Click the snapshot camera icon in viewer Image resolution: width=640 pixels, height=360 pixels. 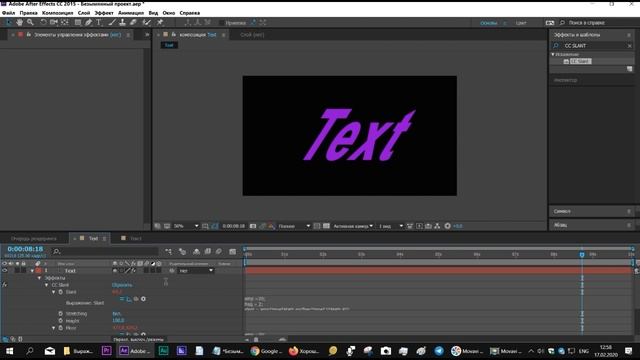[x=253, y=226]
